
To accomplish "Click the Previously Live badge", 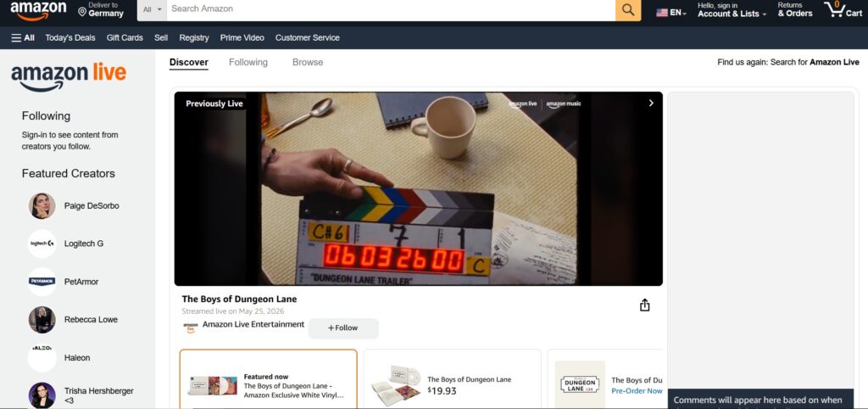I will tap(214, 104).
